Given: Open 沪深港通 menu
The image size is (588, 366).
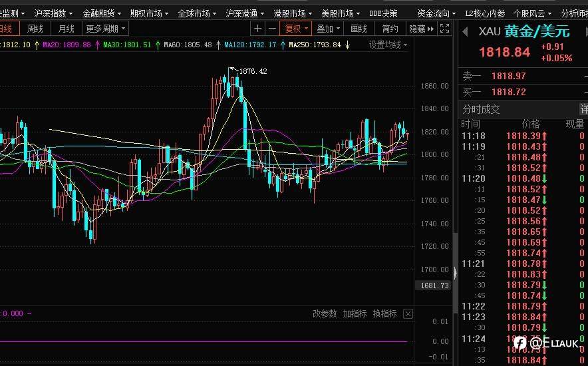Looking at the screenshot, I should (245, 13).
